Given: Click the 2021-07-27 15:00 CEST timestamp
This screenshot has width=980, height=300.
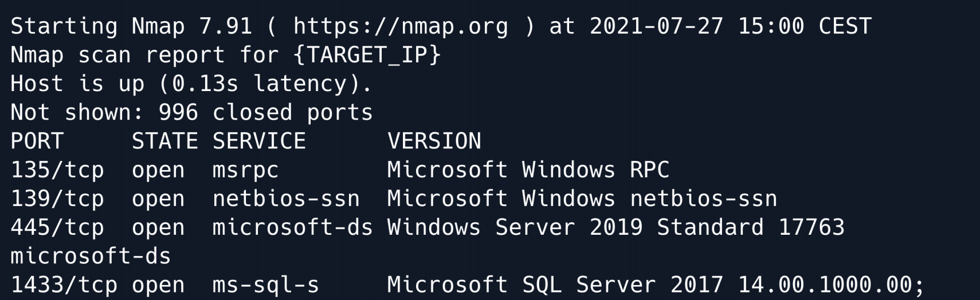Looking at the screenshot, I should pos(730,26).
